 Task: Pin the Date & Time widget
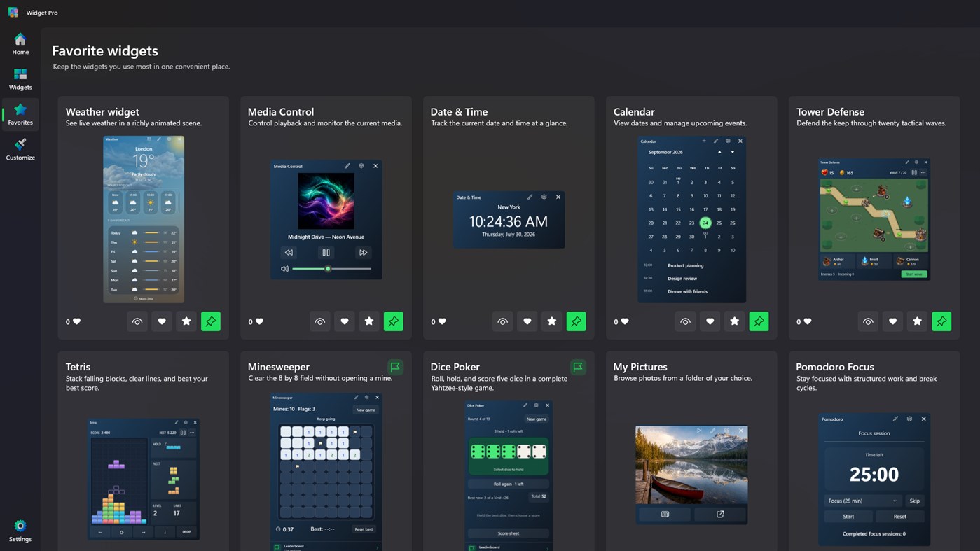(x=577, y=321)
